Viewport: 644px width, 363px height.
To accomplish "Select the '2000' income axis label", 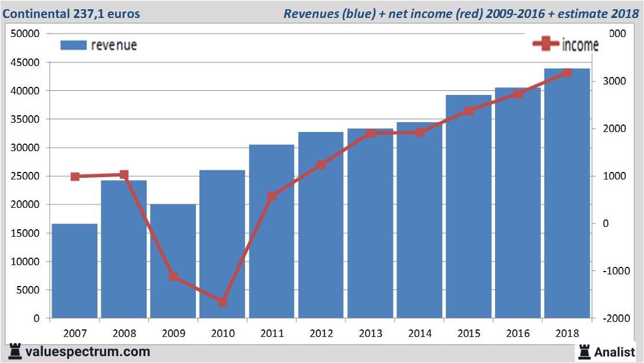I will (614, 129).
